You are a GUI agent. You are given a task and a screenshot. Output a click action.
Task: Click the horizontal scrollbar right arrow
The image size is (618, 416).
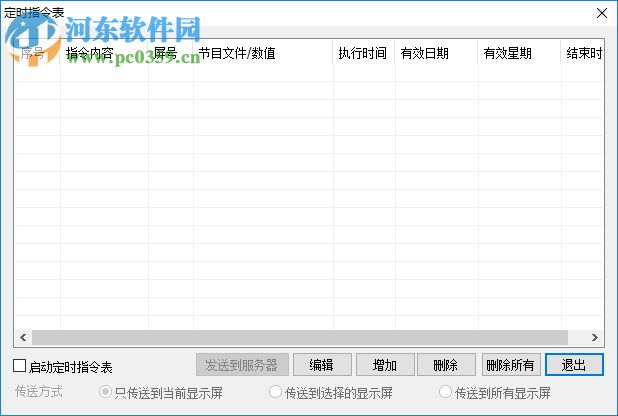pos(594,338)
